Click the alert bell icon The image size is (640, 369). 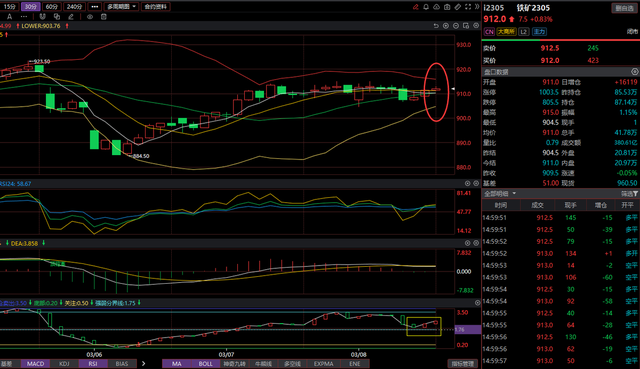[426, 7]
